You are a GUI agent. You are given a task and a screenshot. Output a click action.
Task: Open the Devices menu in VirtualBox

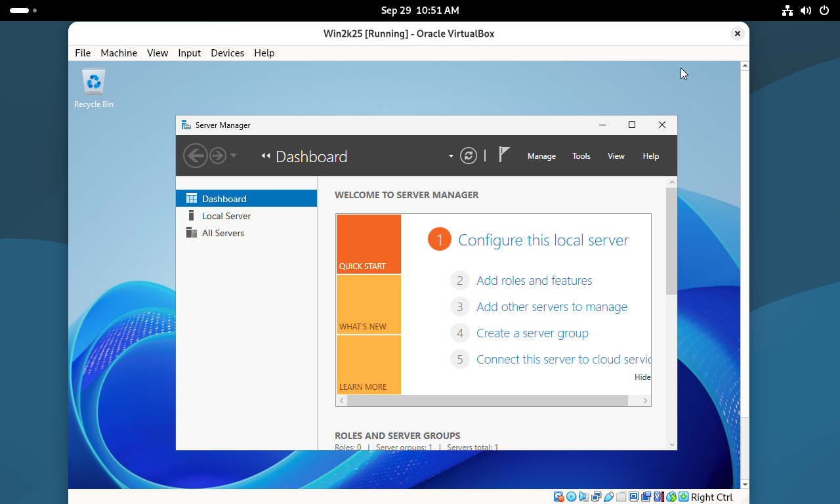[227, 53]
